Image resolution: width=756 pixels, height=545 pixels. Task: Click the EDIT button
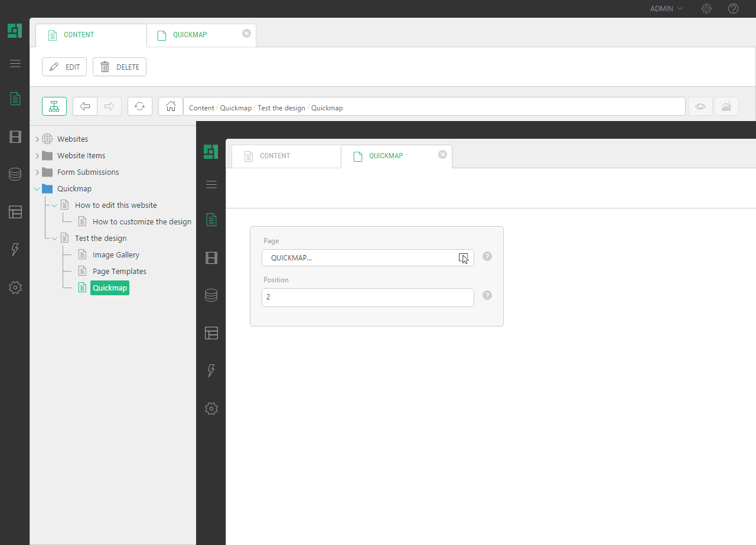[64, 67]
